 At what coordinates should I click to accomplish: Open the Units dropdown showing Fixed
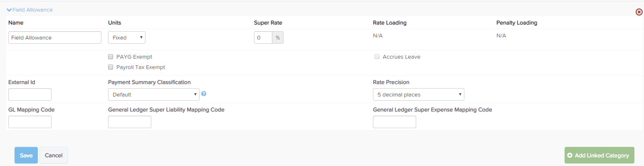[127, 37]
